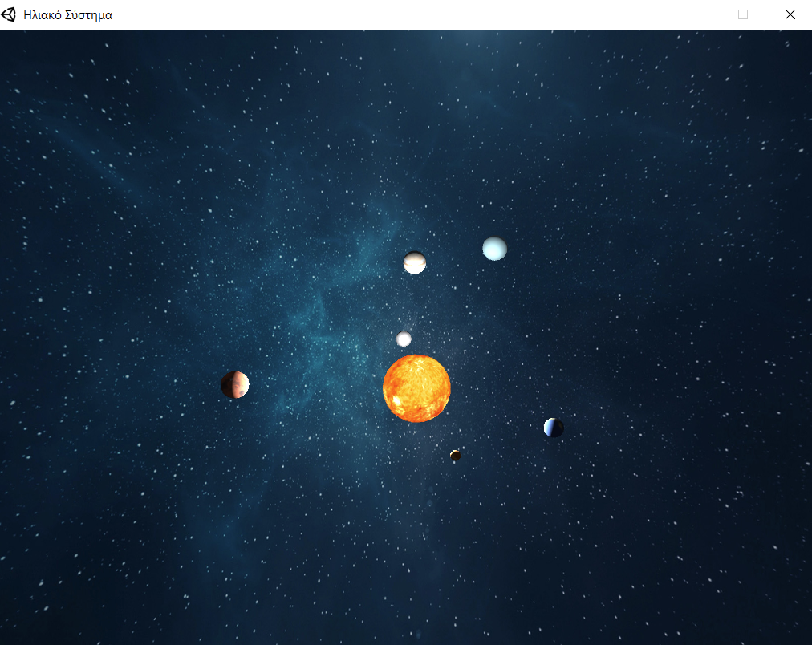812x645 pixels.
Task: Minimize the Ηλιακό Σύστημα window
Action: coord(696,14)
